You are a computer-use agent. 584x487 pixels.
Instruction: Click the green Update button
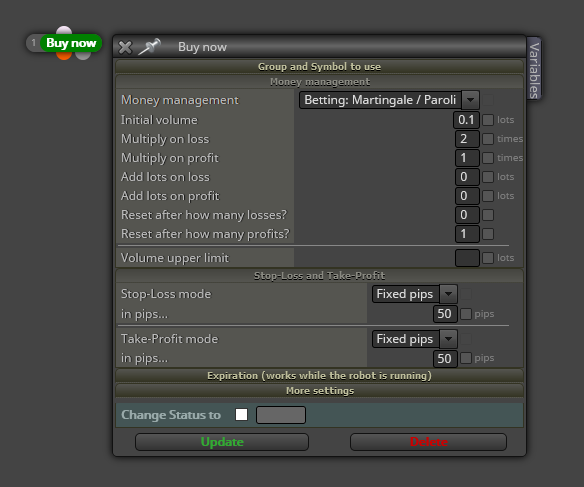[222, 442]
